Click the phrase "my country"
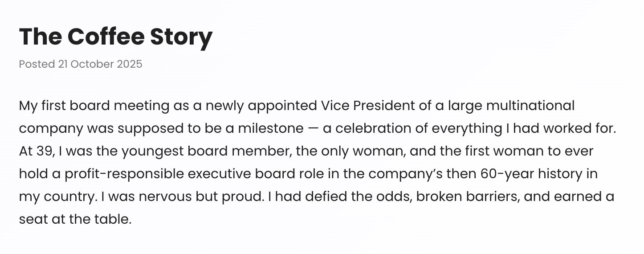 (57, 197)
